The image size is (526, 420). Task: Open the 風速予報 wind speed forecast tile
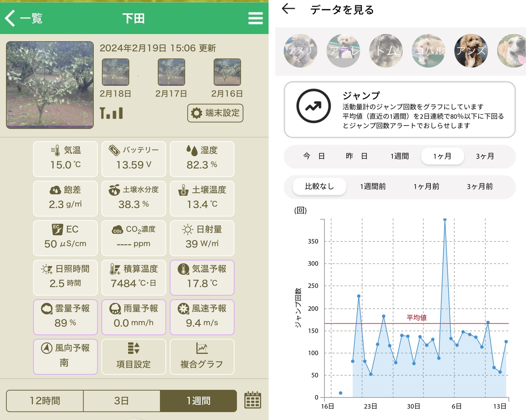pyautogui.click(x=202, y=317)
